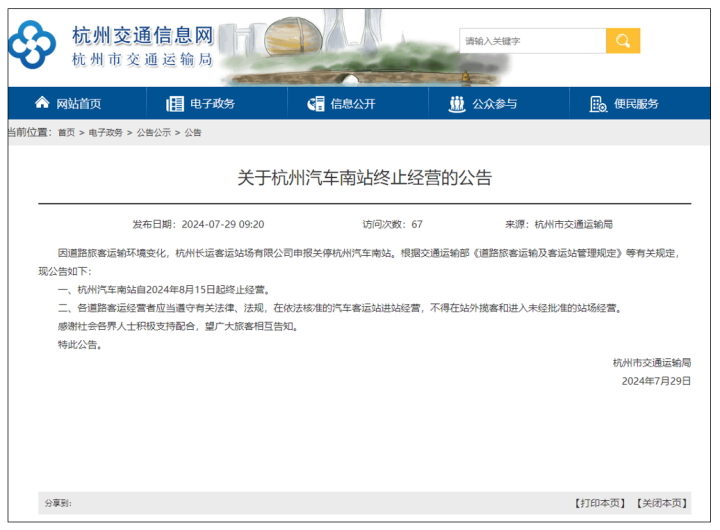Image resolution: width=720 pixels, height=530 pixels.
Task: Click the 杭州交通信息网 site title
Action: [x=143, y=35]
